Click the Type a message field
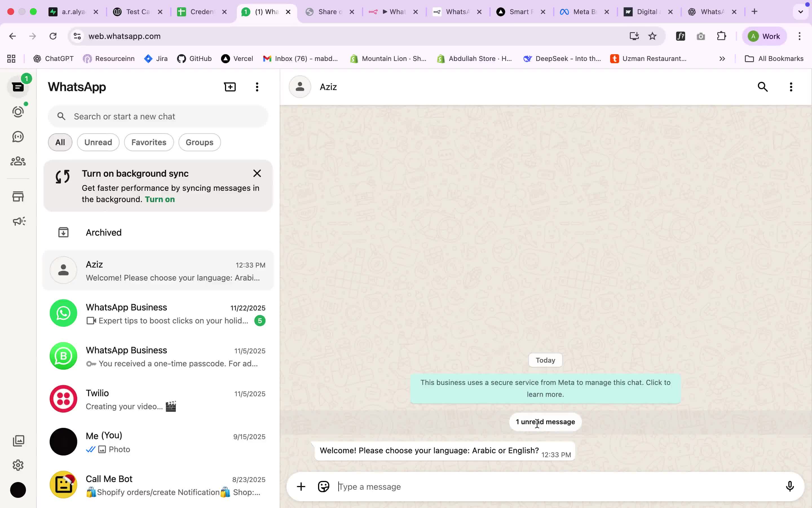The image size is (812, 508). click(x=557, y=487)
